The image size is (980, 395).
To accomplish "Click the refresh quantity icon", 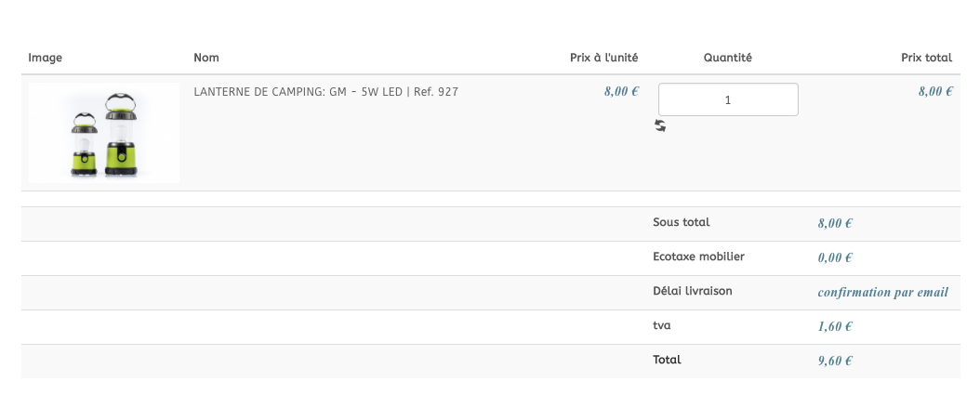I will [660, 125].
